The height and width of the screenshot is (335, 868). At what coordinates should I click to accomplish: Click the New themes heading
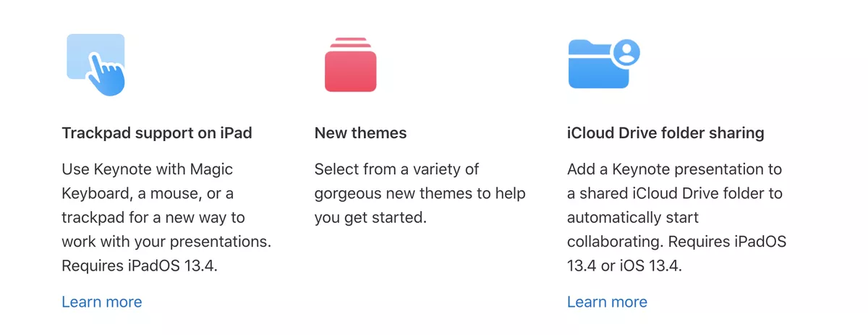pyautogui.click(x=361, y=133)
